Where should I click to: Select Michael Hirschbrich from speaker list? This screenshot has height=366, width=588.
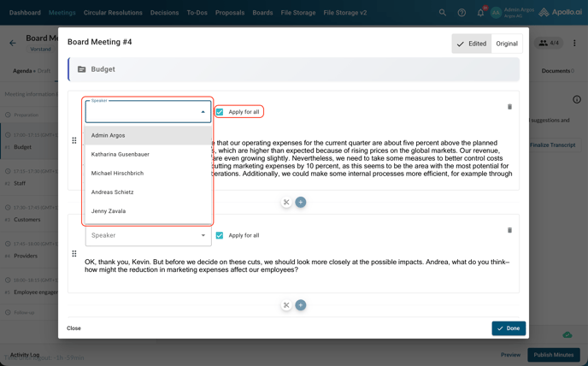118,174
